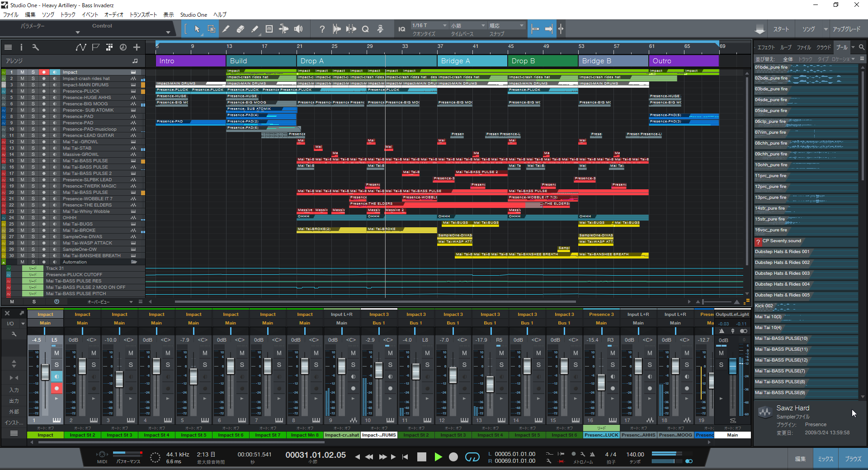The image size is (868, 470).
Task: Click the record transport button
Action: coord(453,457)
